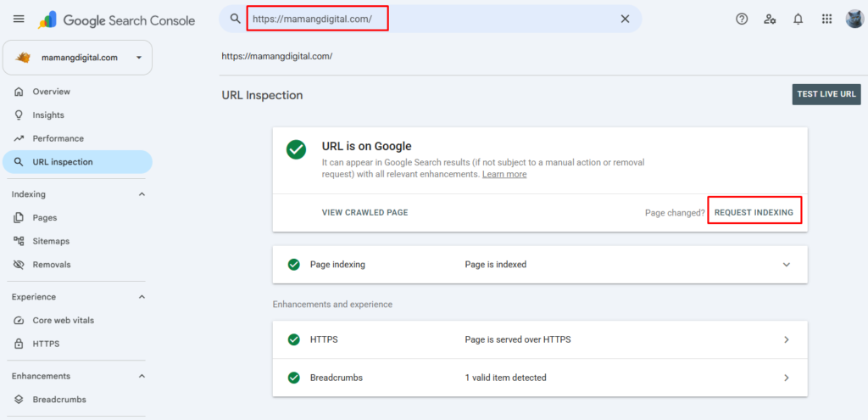This screenshot has height=420, width=868.
Task: Click the layers icon beside Breadcrumbs
Action: click(19, 400)
